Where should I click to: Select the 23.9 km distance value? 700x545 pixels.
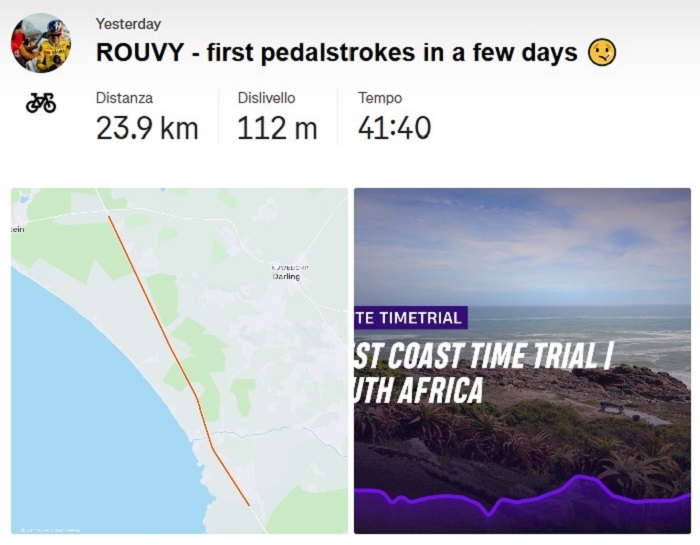(x=147, y=128)
